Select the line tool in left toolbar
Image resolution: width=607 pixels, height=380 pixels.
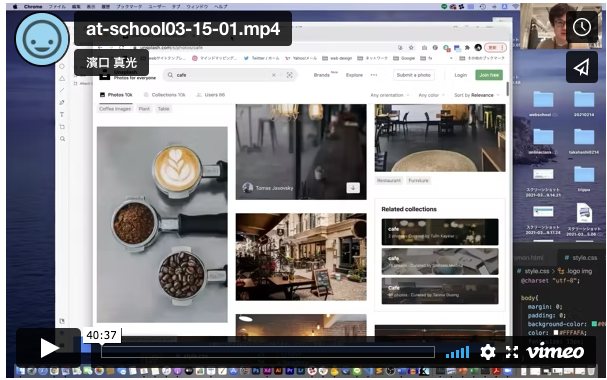tap(62, 90)
